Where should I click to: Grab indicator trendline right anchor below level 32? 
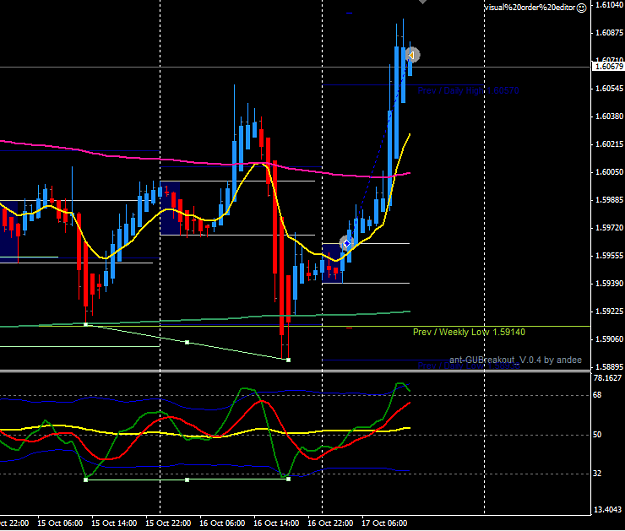click(x=289, y=479)
